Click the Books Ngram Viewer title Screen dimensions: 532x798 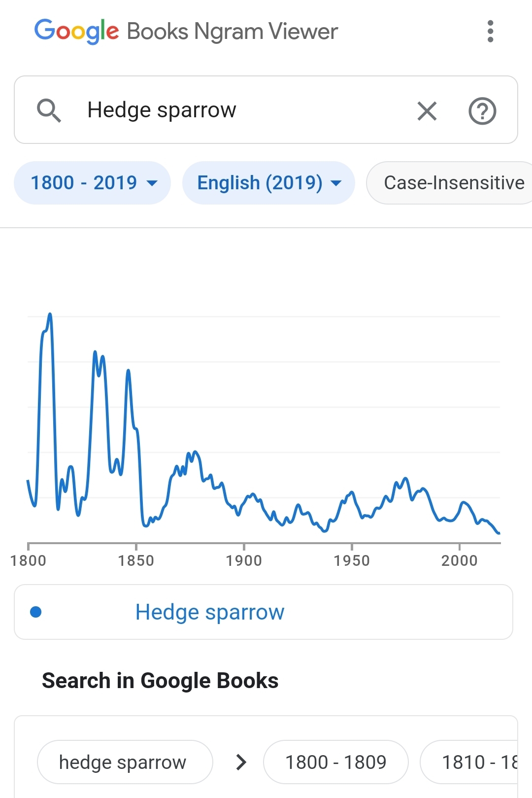[x=232, y=31]
